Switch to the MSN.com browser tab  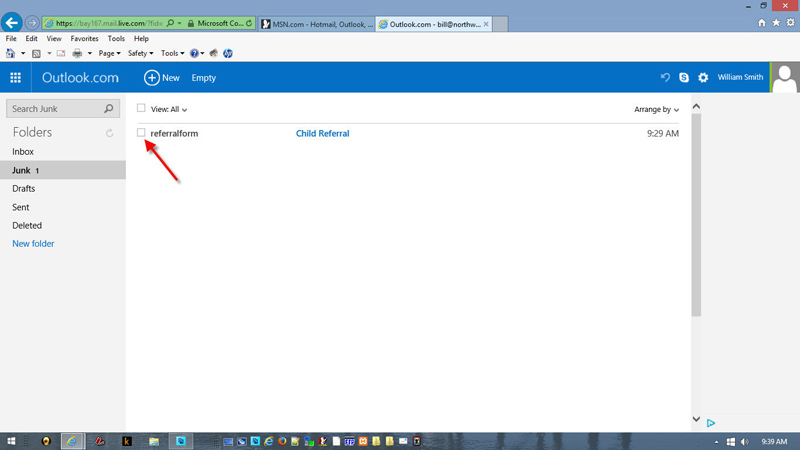pyautogui.click(x=317, y=24)
